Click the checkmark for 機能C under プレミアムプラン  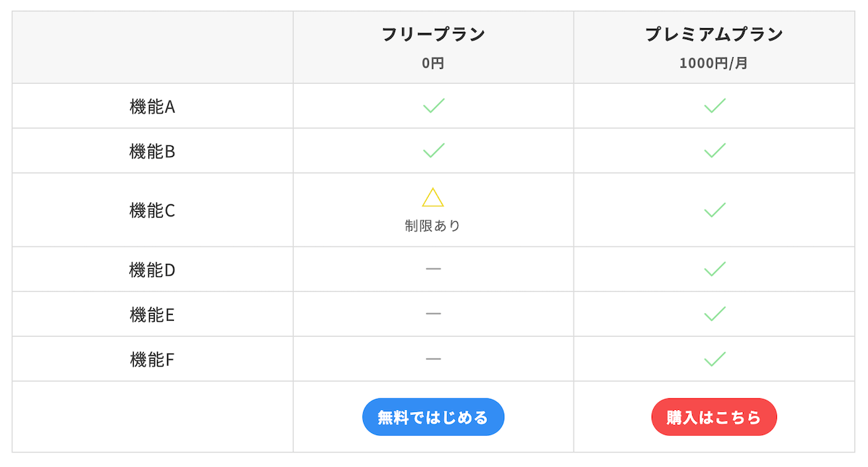tap(714, 210)
